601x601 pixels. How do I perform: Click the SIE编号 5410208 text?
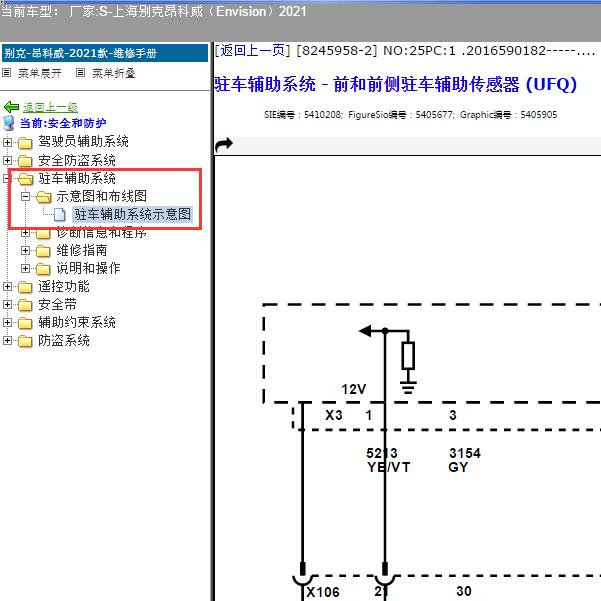coord(302,115)
